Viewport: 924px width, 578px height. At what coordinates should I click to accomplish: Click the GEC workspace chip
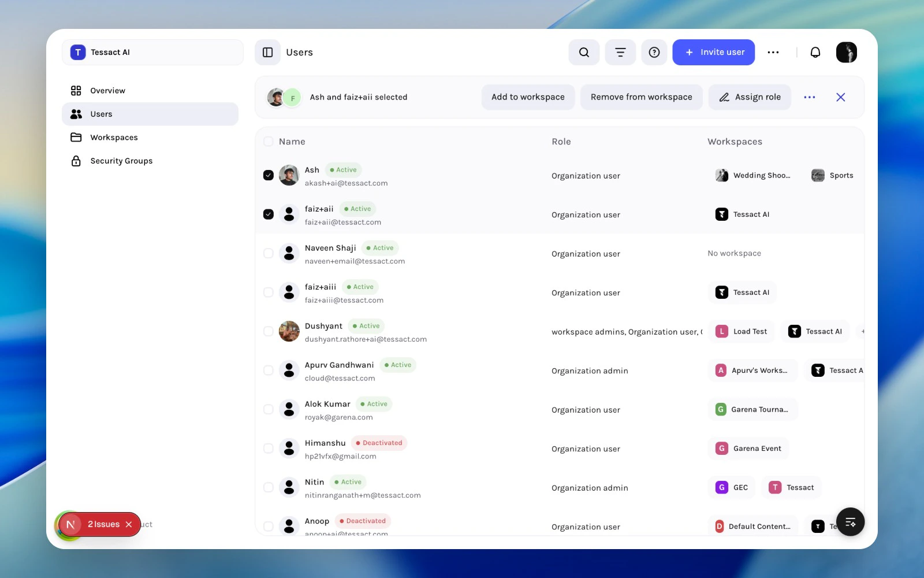[732, 488]
